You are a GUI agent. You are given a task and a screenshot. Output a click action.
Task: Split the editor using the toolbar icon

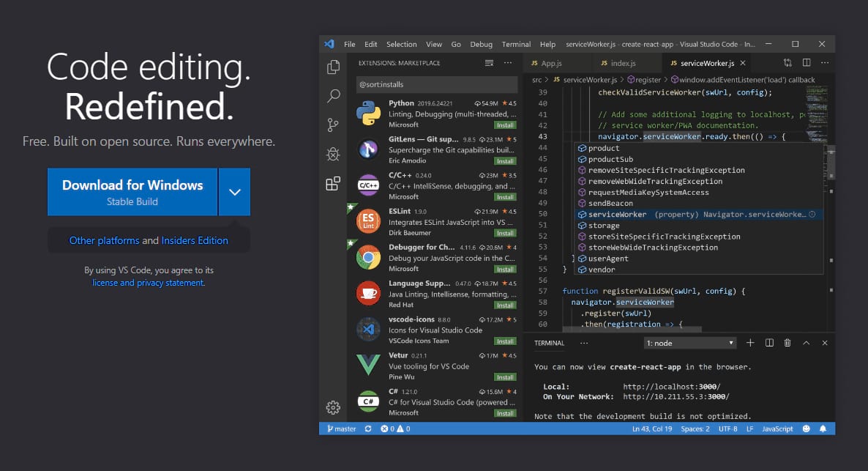point(806,63)
